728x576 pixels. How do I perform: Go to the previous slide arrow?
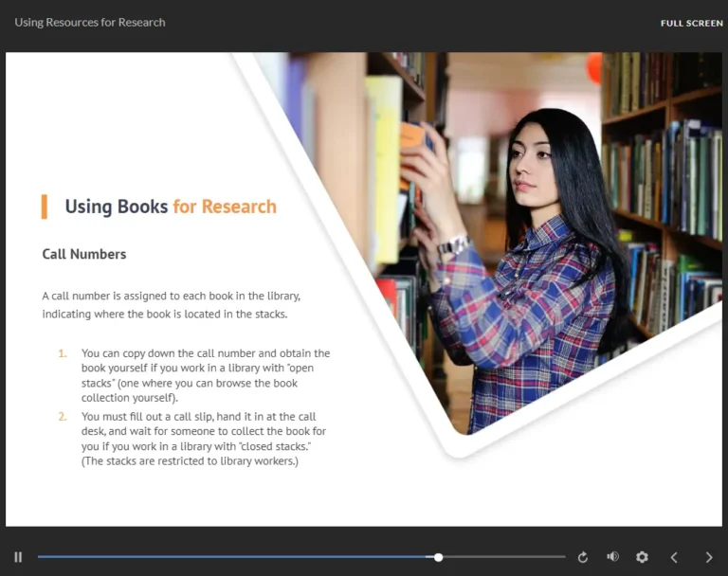pos(674,557)
